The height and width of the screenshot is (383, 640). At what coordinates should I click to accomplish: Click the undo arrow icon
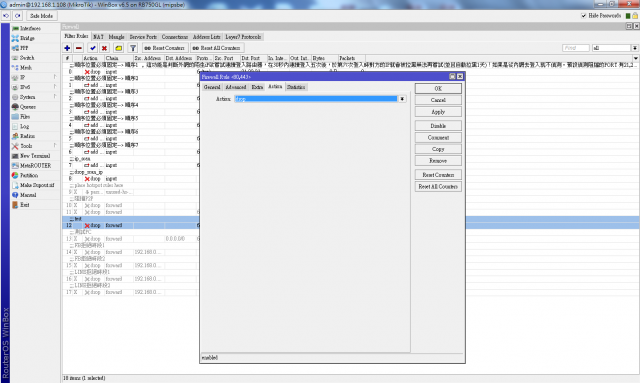[x=6, y=16]
